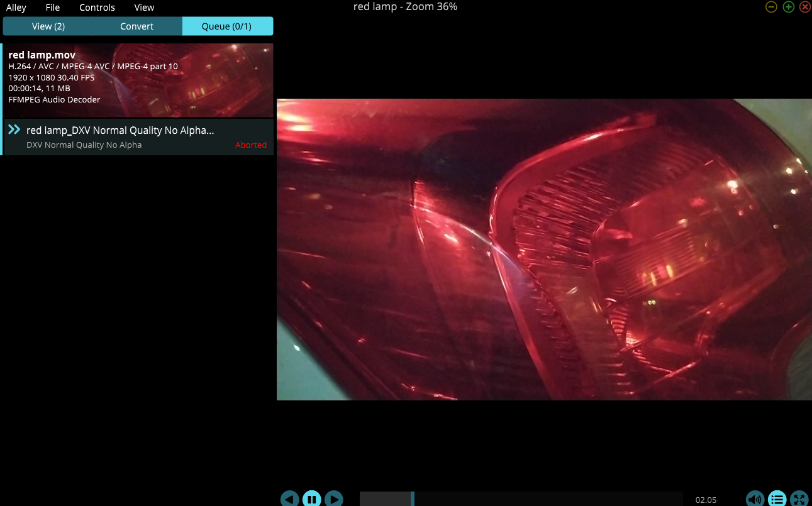Switch to the Convert tab
The image size is (812, 506).
pos(137,26)
